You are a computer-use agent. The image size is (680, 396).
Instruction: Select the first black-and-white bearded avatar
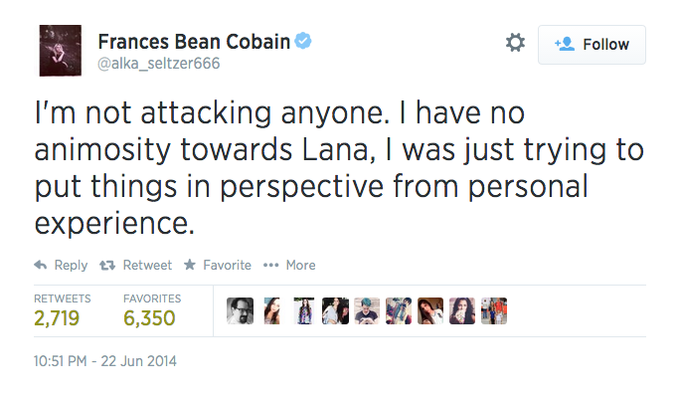click(240, 311)
